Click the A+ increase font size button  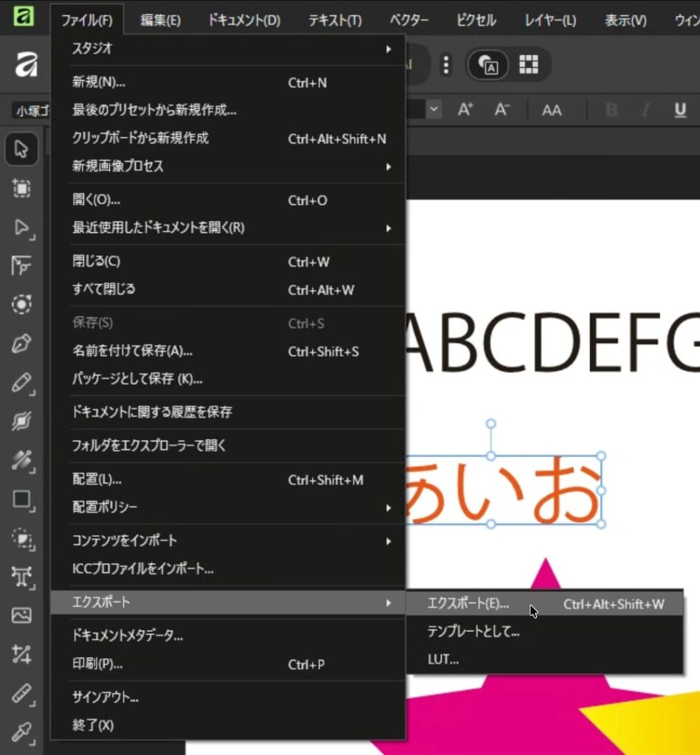point(465,110)
